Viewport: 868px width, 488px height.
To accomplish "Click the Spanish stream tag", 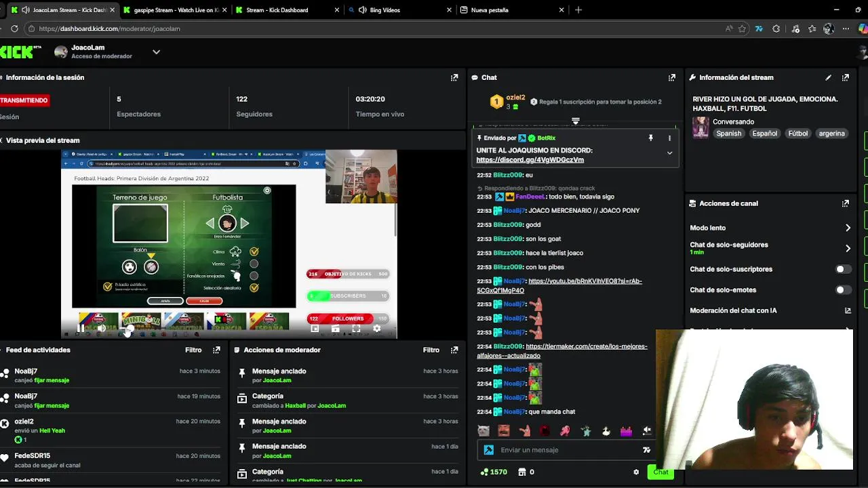I will point(729,134).
